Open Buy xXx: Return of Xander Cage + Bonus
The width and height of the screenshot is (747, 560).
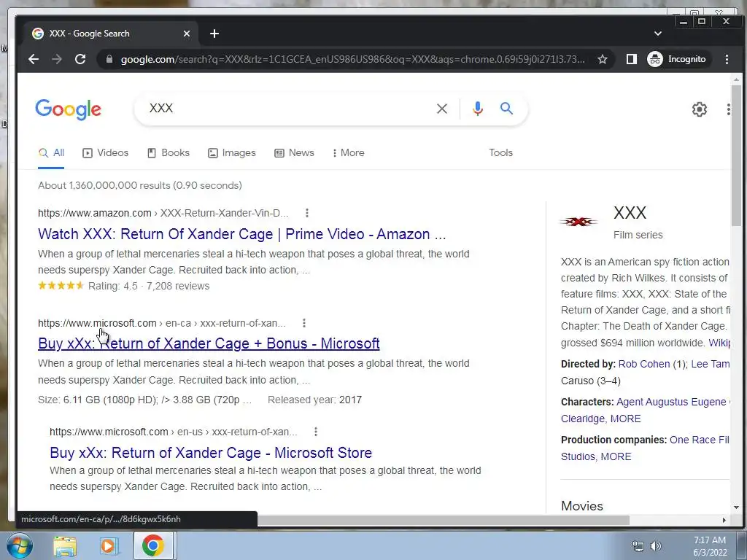pos(209,343)
